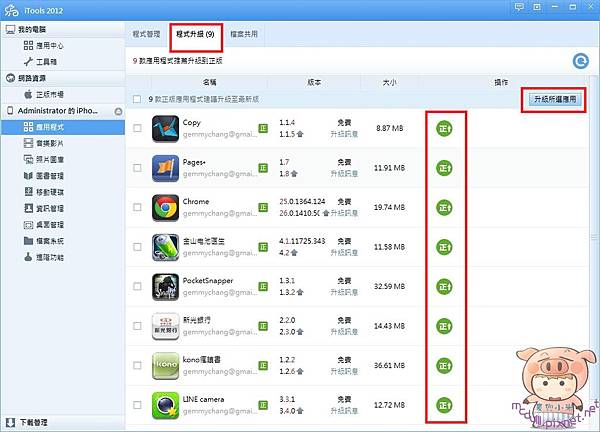The image size is (600, 432).
Task: Tick the checkbox for 新光銀行
Action: click(x=137, y=326)
